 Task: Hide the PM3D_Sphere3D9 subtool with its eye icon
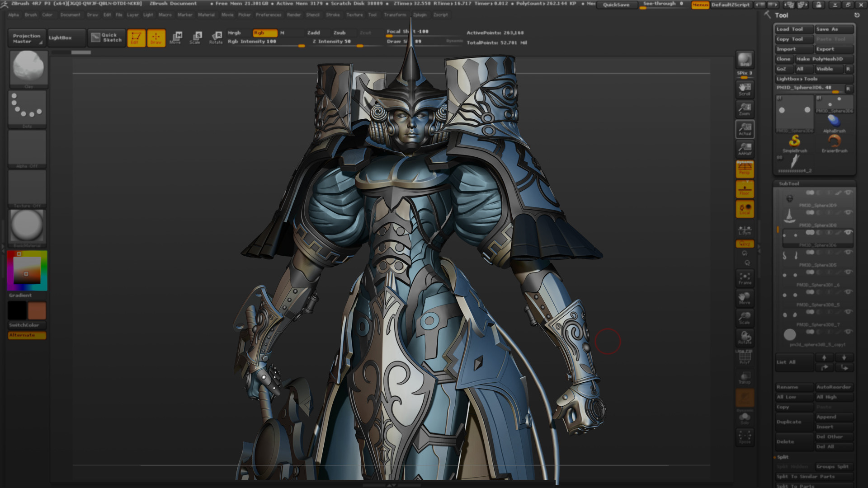coord(848,192)
